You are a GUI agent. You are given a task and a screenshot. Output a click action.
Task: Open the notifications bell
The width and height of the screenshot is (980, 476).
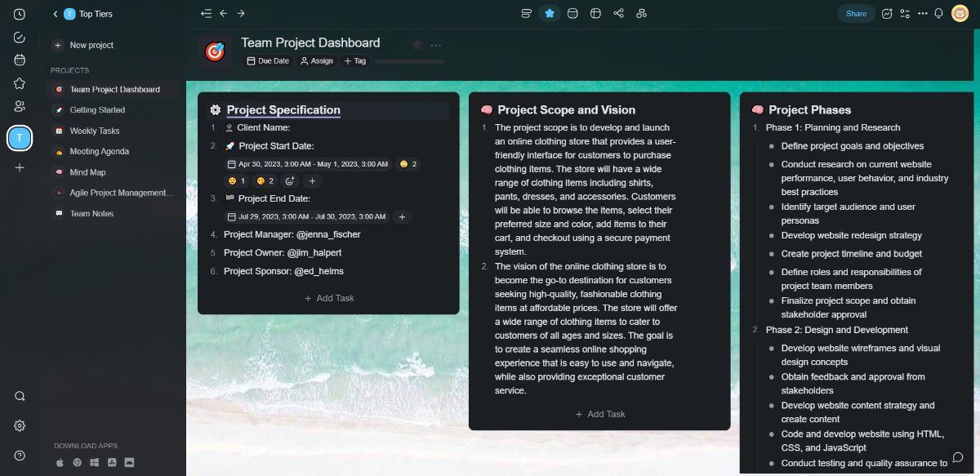pyautogui.click(x=938, y=13)
